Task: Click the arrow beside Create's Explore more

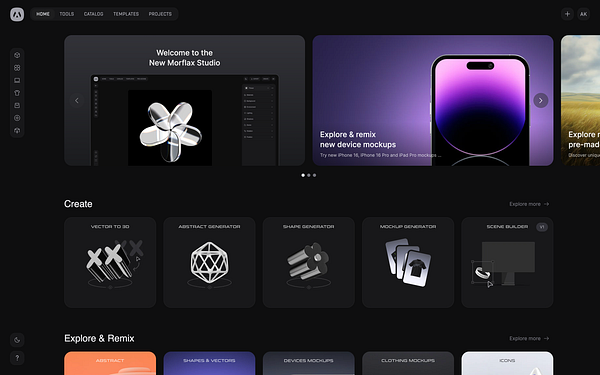Action: pyautogui.click(x=546, y=204)
